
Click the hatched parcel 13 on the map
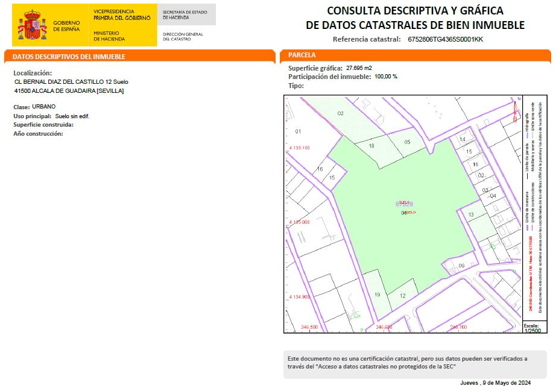click(x=471, y=215)
